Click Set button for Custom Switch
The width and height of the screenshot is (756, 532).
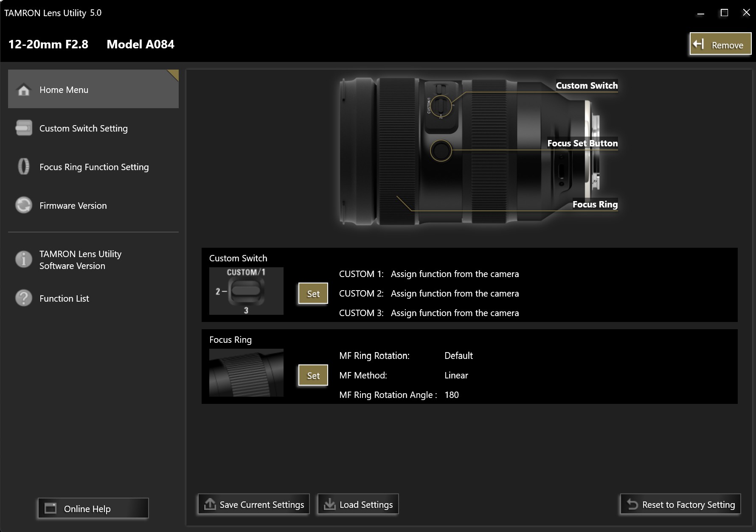point(313,294)
